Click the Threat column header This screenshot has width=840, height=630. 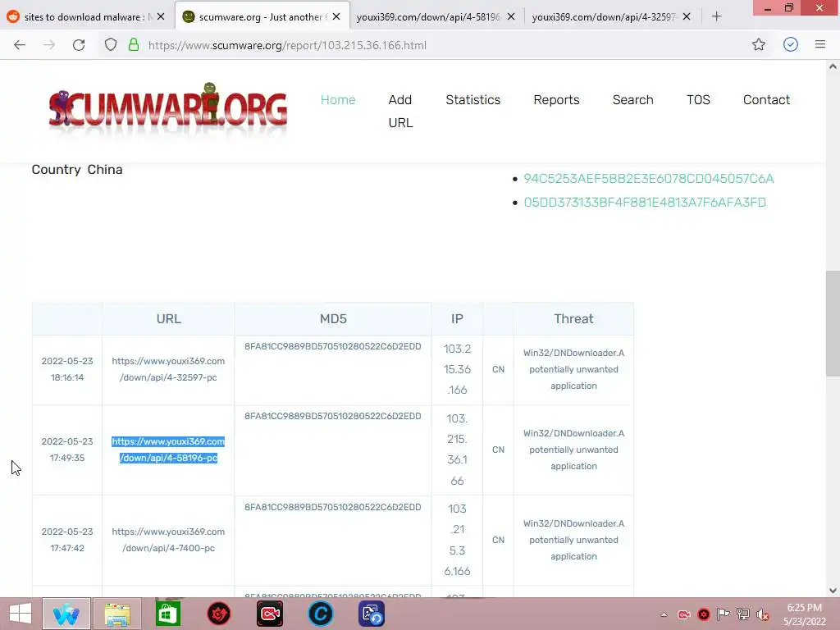pyautogui.click(x=573, y=319)
